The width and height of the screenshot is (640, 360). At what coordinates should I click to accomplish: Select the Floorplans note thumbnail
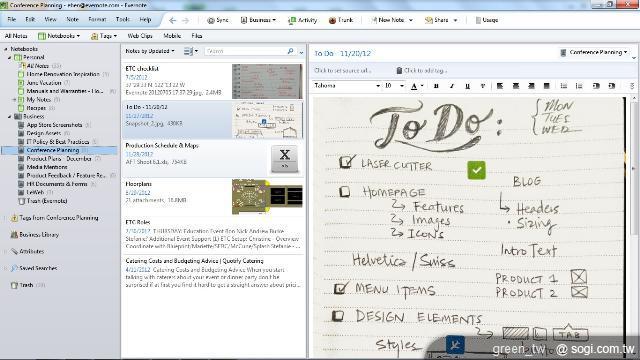click(267, 196)
